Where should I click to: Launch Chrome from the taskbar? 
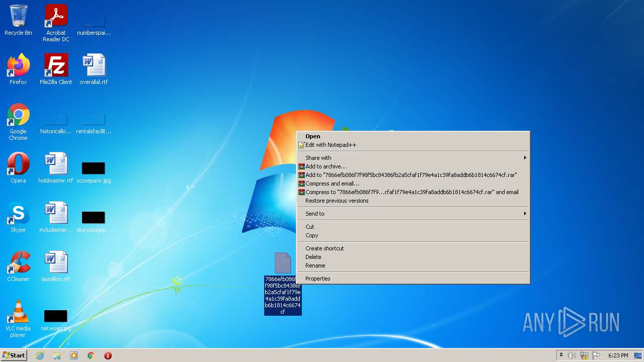[x=91, y=355]
